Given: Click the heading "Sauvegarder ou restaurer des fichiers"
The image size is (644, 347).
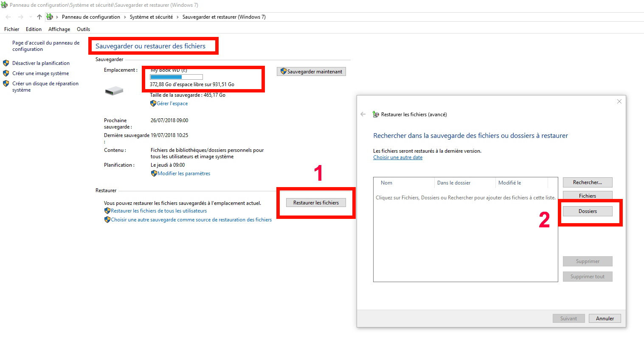Looking at the screenshot, I should click(150, 46).
